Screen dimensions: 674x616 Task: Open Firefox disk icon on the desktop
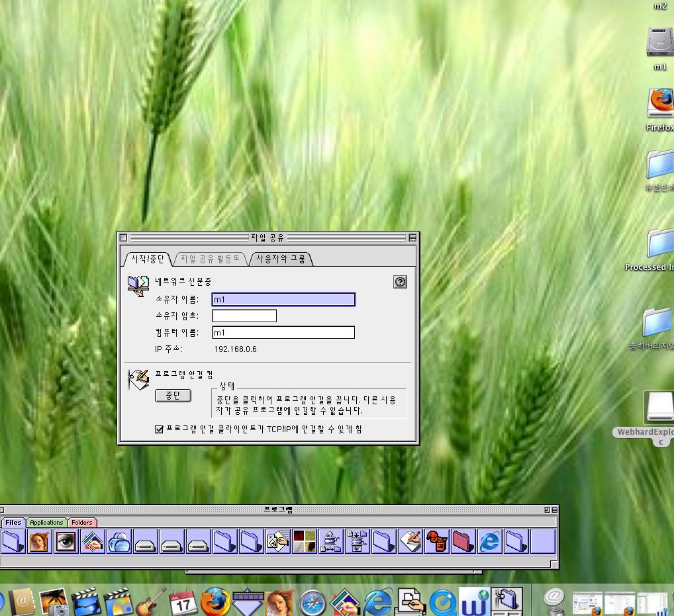click(x=660, y=103)
